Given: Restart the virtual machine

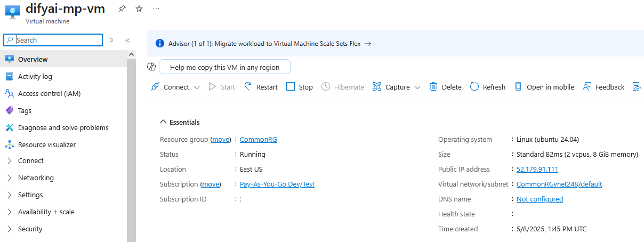Looking at the screenshot, I should click(261, 87).
